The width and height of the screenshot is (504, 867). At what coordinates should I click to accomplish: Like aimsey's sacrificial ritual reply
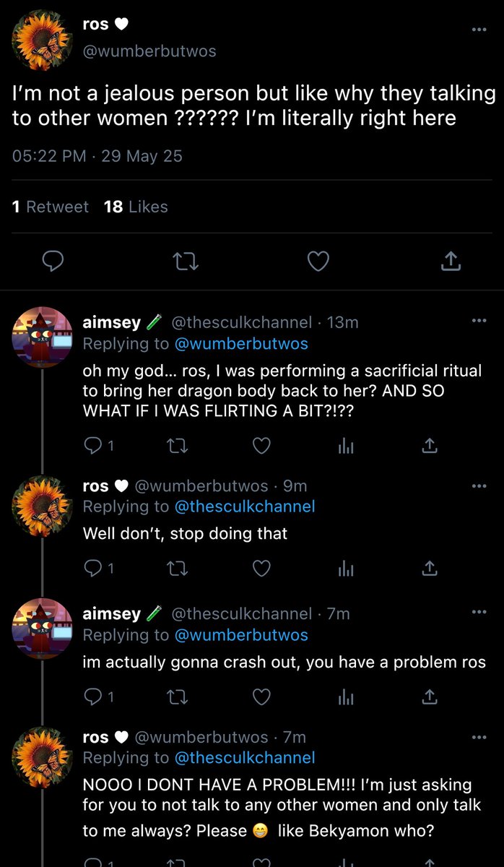pyautogui.click(x=262, y=446)
